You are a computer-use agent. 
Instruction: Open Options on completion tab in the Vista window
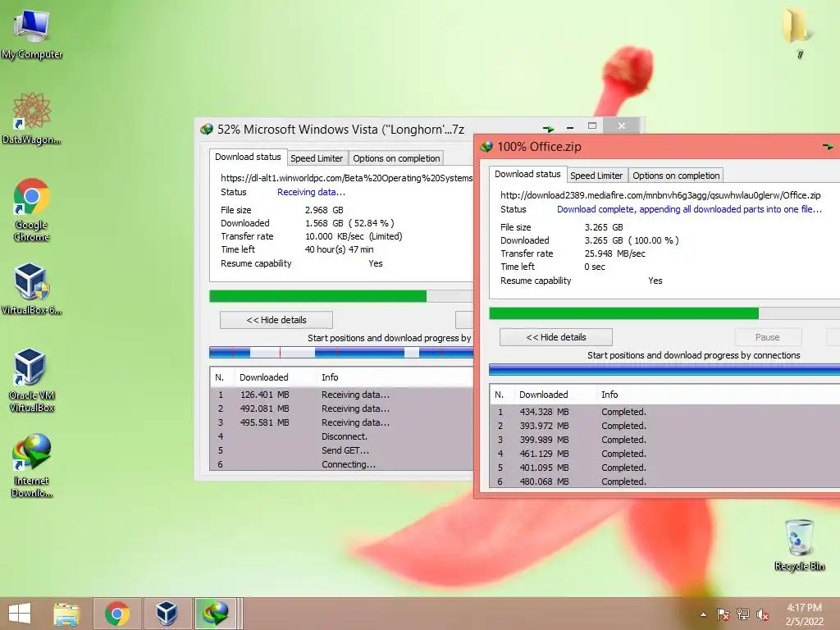tap(396, 158)
